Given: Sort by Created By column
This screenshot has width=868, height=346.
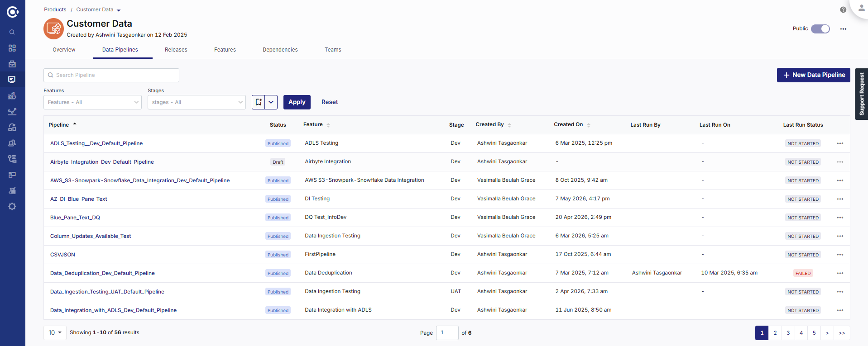Looking at the screenshot, I should pos(493,125).
